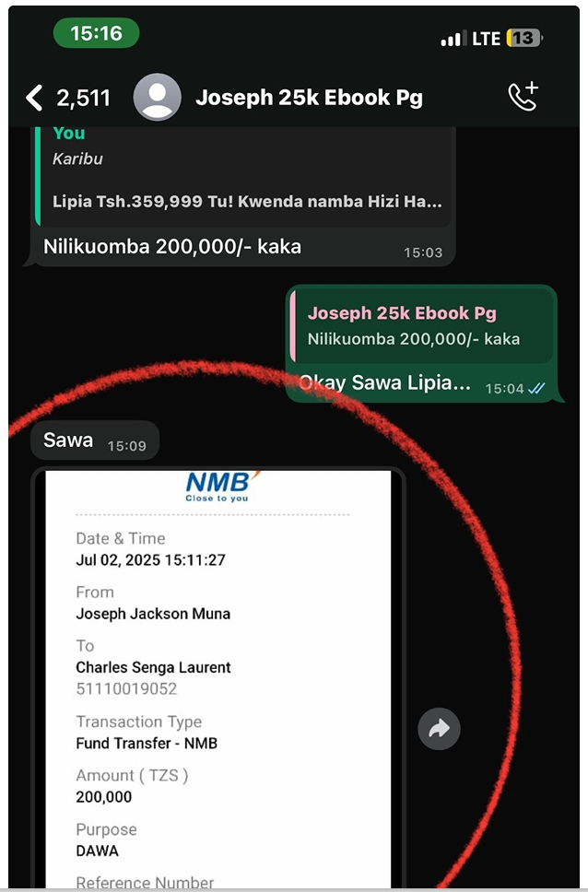Tap the green 15:16 time pill
This screenshot has width=588, height=892.
pyautogui.click(x=96, y=33)
